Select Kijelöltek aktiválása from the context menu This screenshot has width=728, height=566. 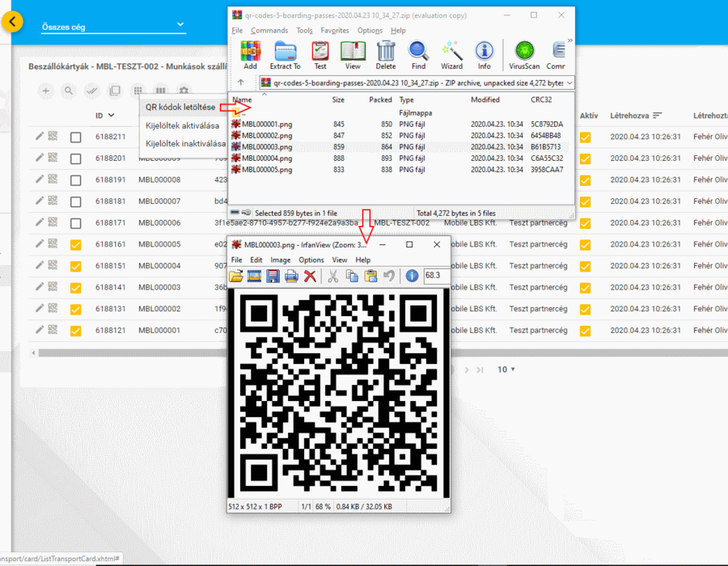click(x=183, y=125)
